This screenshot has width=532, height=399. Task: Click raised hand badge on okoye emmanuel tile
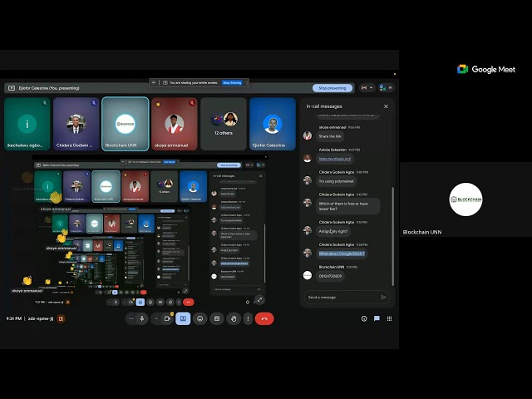pyautogui.click(x=158, y=104)
